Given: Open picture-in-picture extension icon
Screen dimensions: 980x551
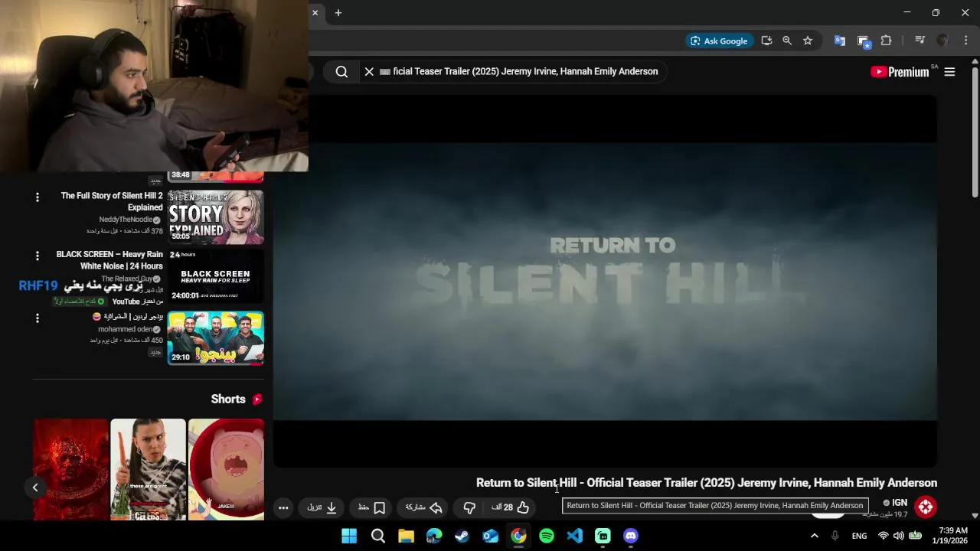Looking at the screenshot, I should coord(864,41).
